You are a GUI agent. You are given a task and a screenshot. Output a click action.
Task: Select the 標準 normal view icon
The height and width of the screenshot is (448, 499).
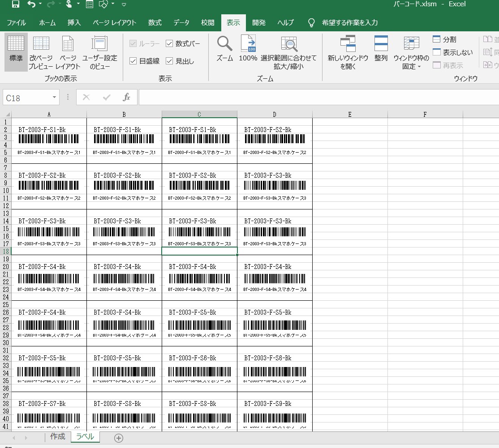point(16,52)
